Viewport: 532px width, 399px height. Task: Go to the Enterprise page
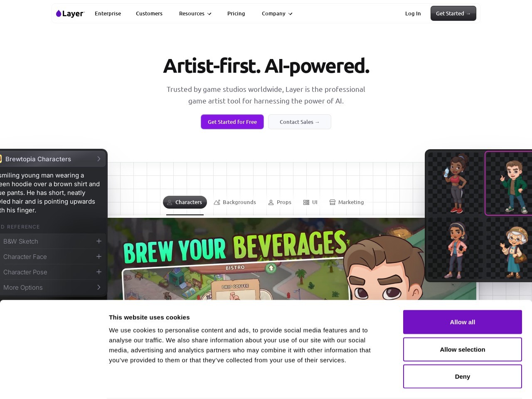coord(108,14)
